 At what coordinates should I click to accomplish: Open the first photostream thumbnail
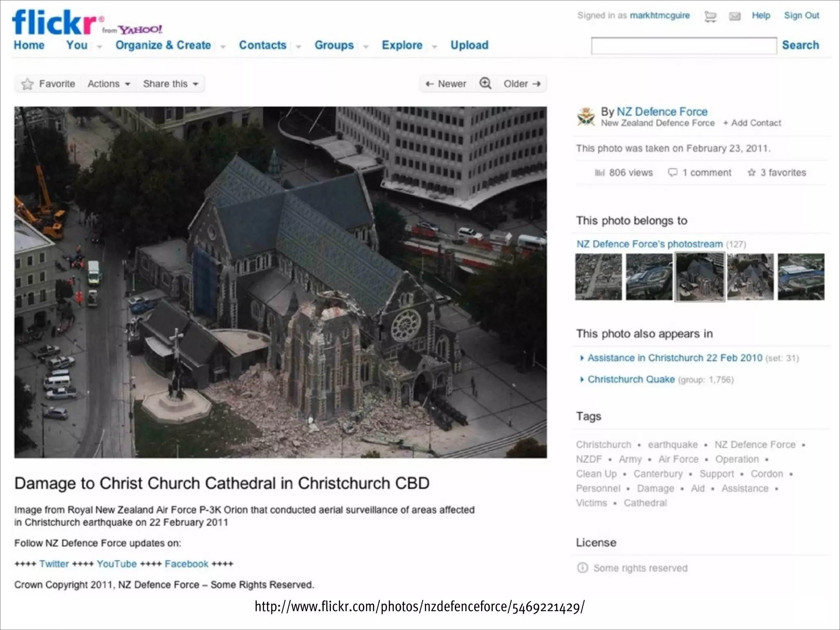(598, 277)
